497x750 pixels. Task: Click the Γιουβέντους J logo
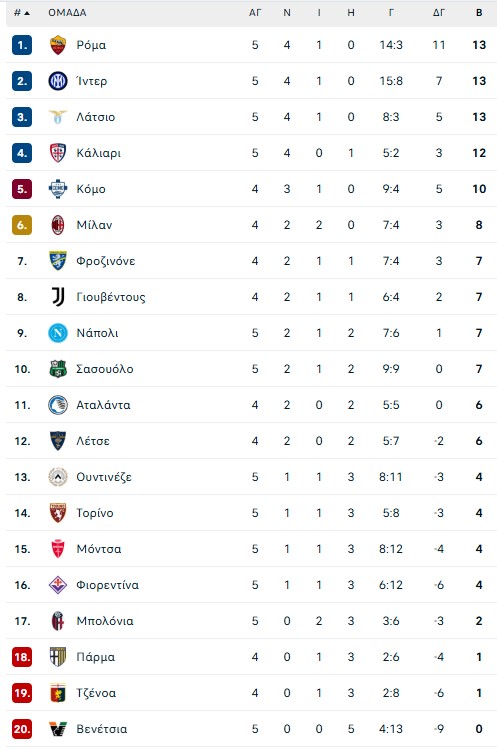coord(58,297)
